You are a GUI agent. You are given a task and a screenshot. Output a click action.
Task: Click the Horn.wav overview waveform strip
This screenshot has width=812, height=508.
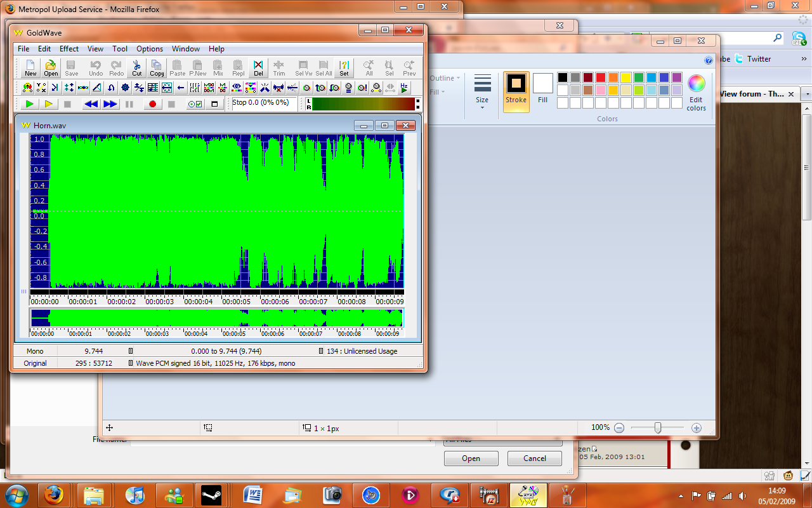[217, 318]
